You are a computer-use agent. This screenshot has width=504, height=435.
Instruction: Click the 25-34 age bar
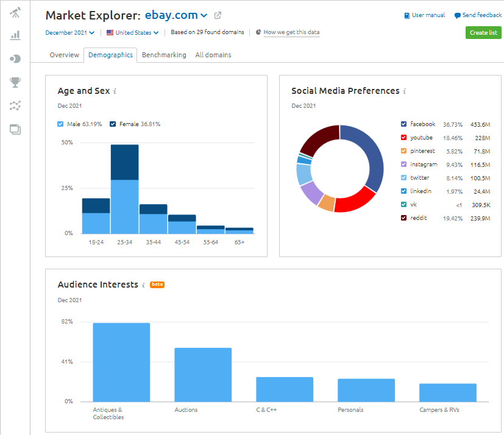(125, 189)
